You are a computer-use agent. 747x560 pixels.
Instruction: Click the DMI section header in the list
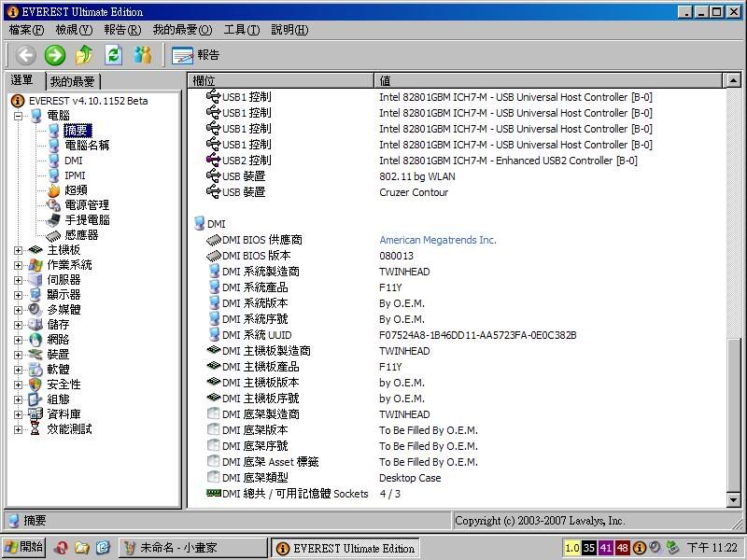click(210, 224)
